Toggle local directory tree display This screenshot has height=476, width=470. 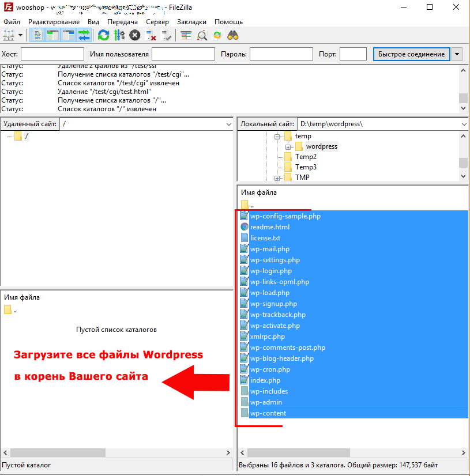click(x=52, y=36)
